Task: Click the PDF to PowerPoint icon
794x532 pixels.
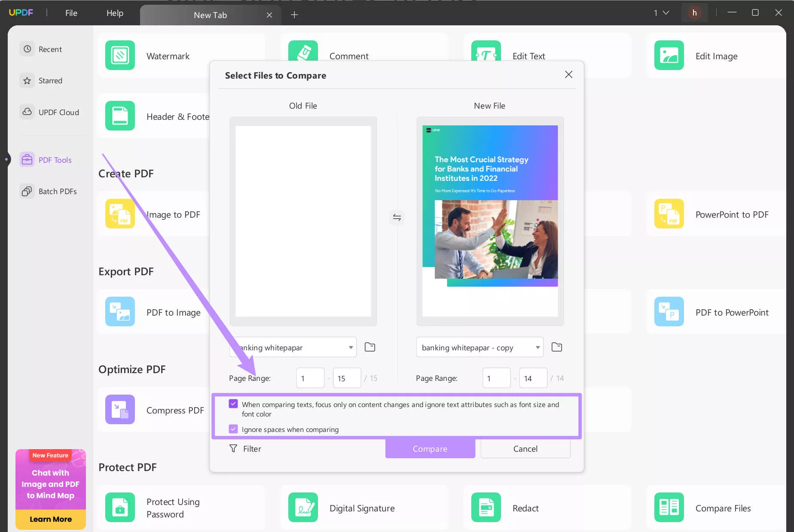Action: point(669,312)
